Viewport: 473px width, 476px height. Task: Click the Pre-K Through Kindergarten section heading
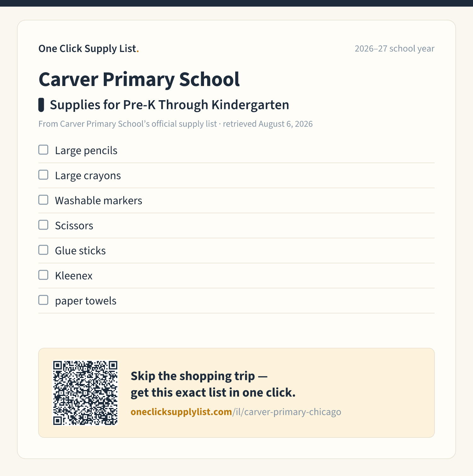pyautogui.click(x=169, y=105)
